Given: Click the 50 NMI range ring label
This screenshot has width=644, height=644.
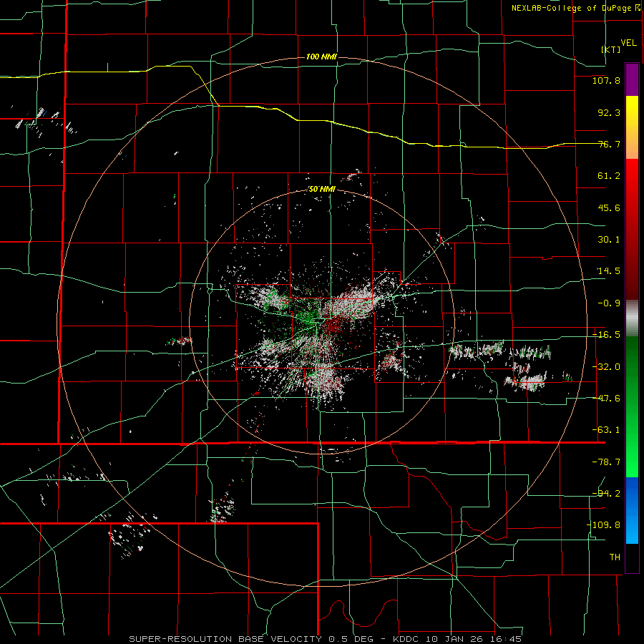Looking at the screenshot, I should click(x=322, y=190).
